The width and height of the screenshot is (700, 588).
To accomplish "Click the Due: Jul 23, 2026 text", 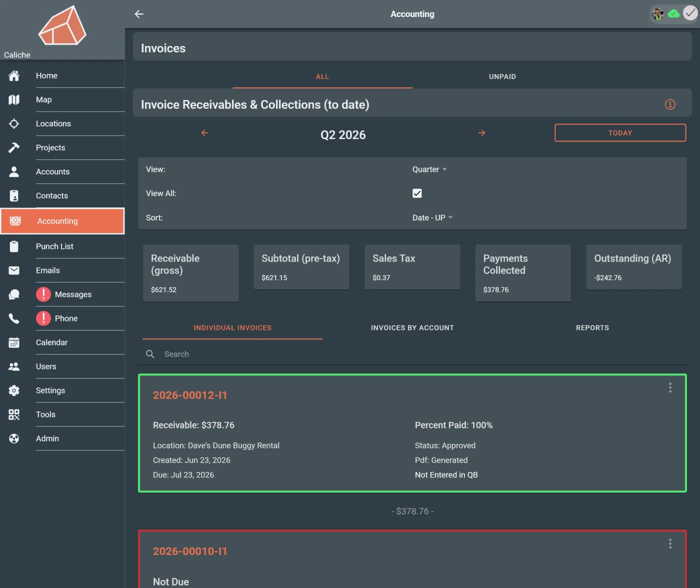I will pos(183,475).
